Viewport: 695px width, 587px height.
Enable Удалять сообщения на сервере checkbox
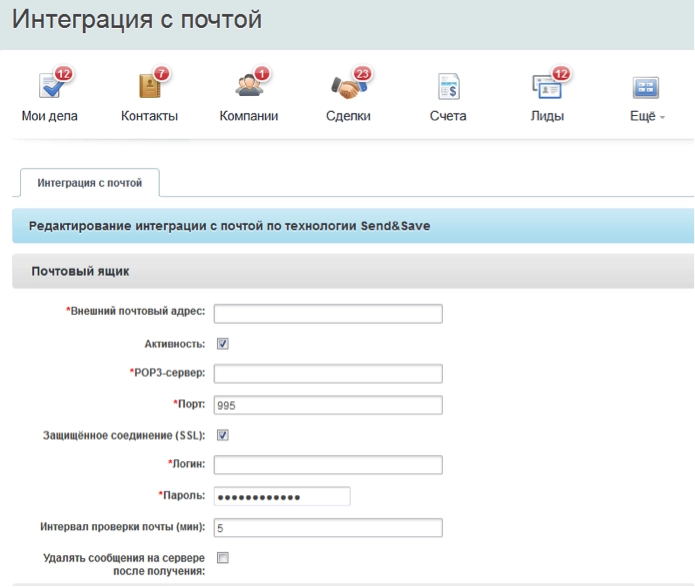pos(223,558)
